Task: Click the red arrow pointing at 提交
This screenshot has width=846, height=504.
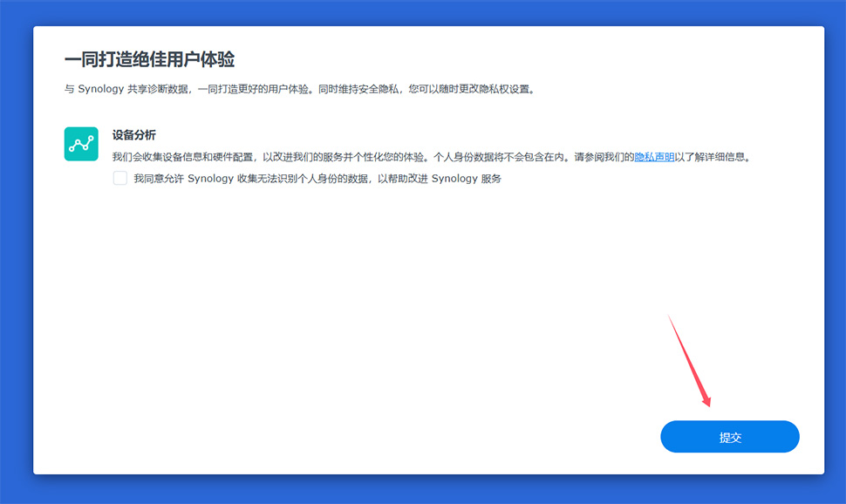Action: pyautogui.click(x=691, y=362)
